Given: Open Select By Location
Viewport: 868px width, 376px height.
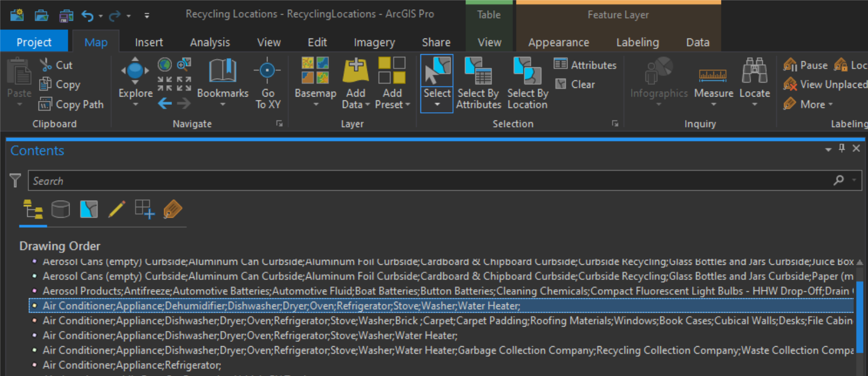Looking at the screenshot, I should [528, 83].
